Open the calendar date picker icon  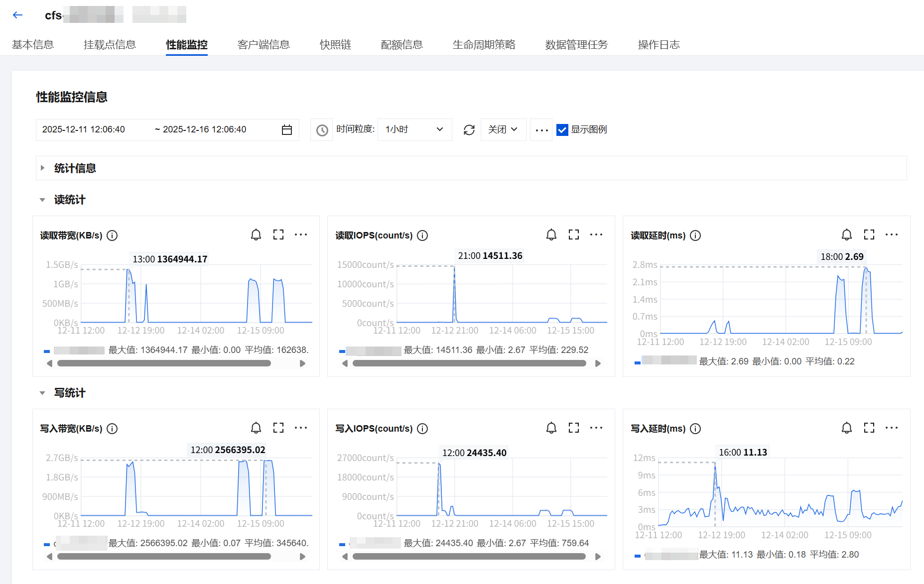click(287, 130)
